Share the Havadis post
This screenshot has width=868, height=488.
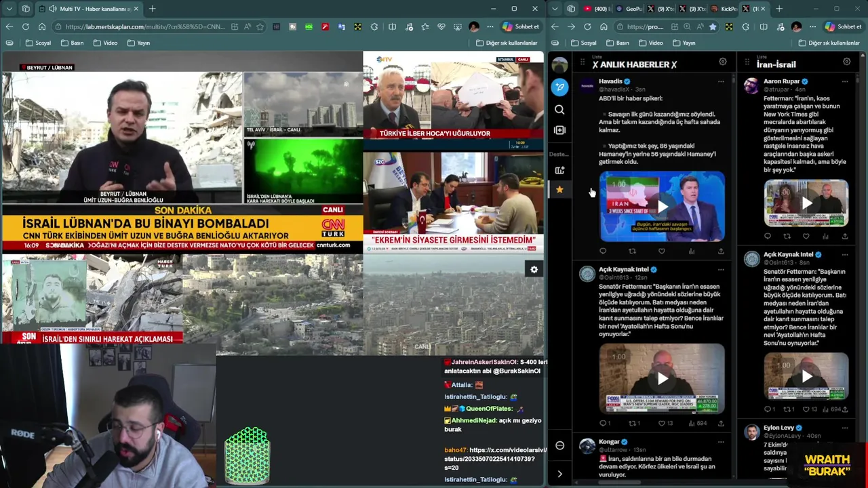tap(721, 251)
